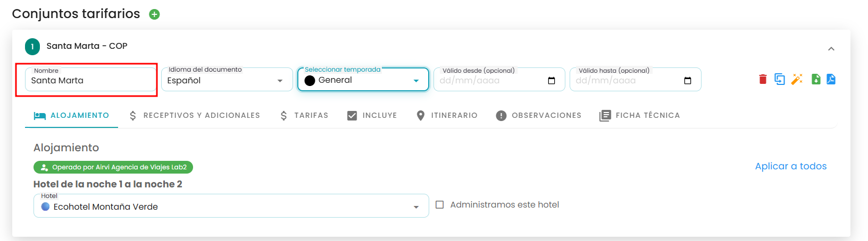Go to the Itinerario tab
This screenshot has width=868, height=241.
click(x=447, y=115)
